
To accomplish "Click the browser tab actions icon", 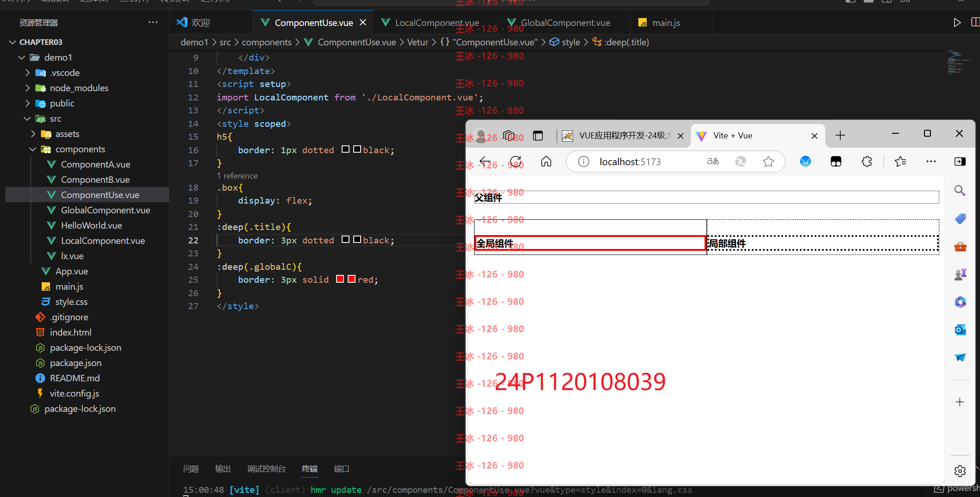I will [x=537, y=136].
